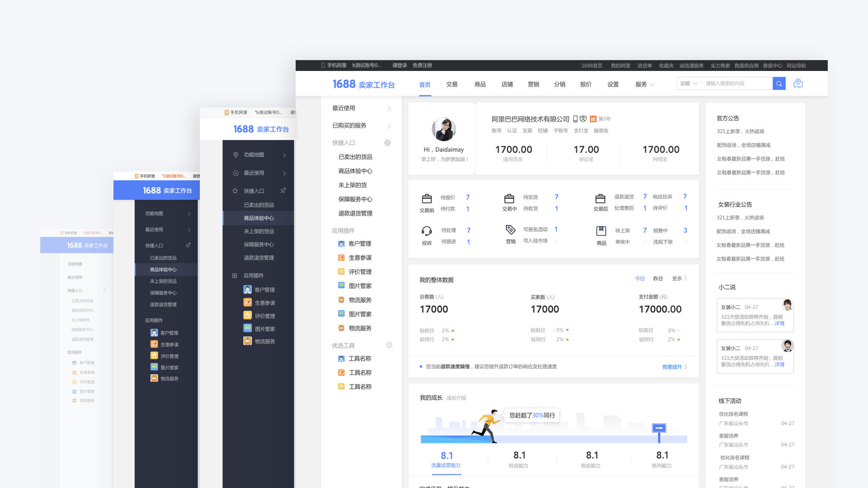This screenshot has height=488, width=868.
Task: Click the 投诉 headset icon
Action: tap(426, 231)
